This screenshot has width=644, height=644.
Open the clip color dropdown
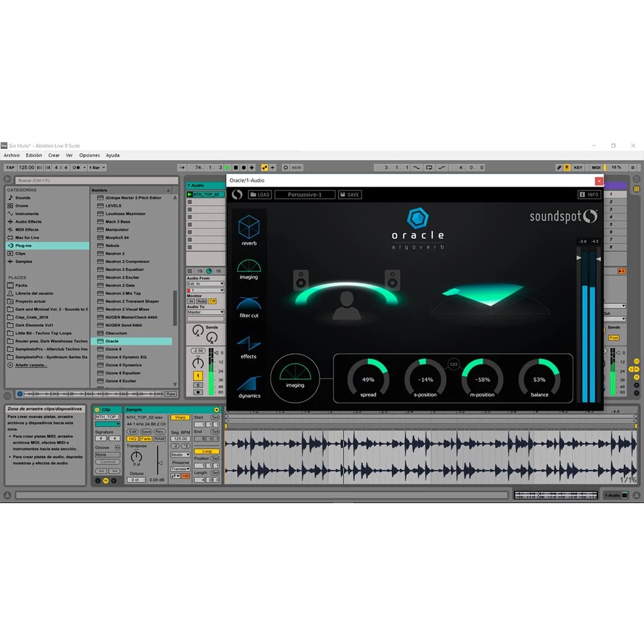108,425
